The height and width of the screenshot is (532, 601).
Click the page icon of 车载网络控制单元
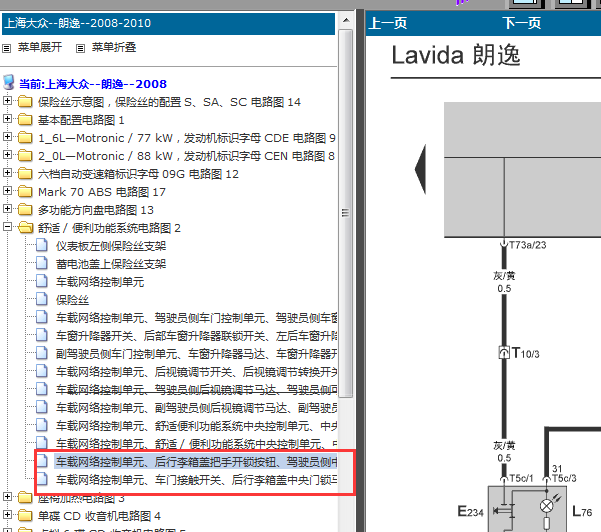click(42, 281)
